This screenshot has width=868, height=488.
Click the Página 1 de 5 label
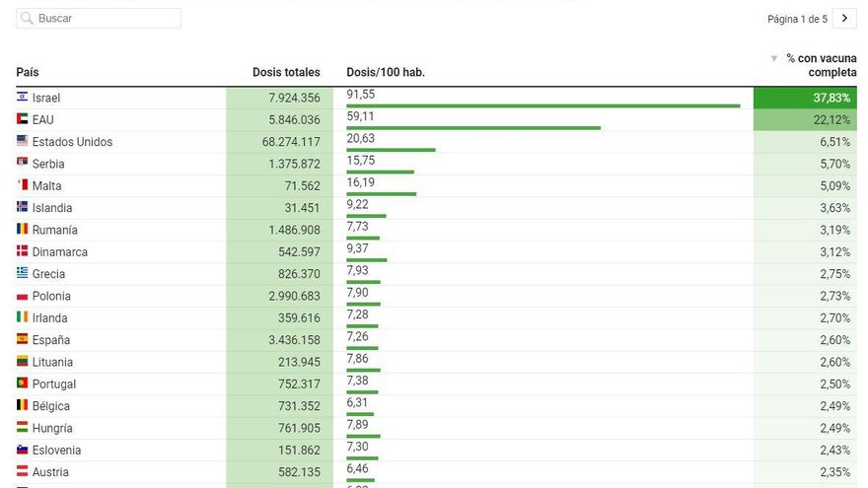pos(797,19)
